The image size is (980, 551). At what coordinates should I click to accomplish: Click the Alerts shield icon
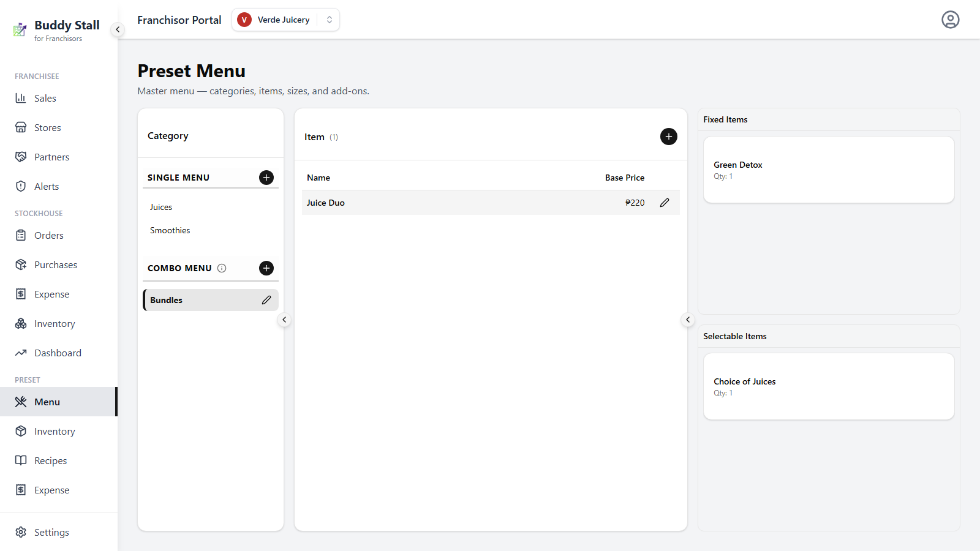click(21, 186)
